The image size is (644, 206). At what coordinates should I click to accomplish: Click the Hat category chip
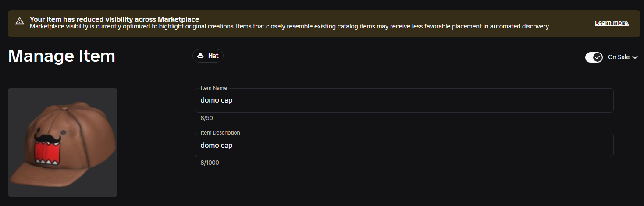click(x=208, y=56)
